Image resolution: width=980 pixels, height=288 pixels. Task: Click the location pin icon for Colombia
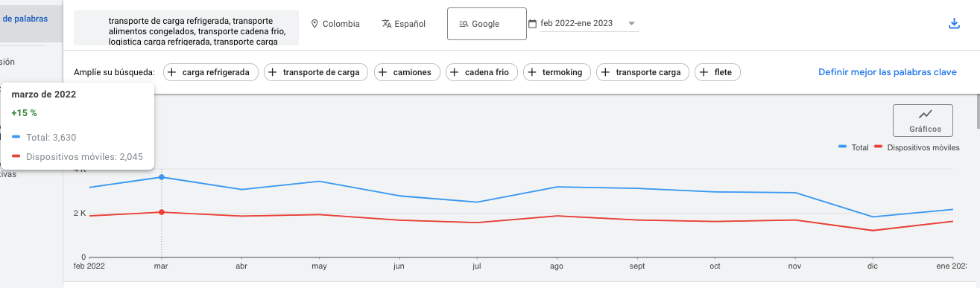314,24
